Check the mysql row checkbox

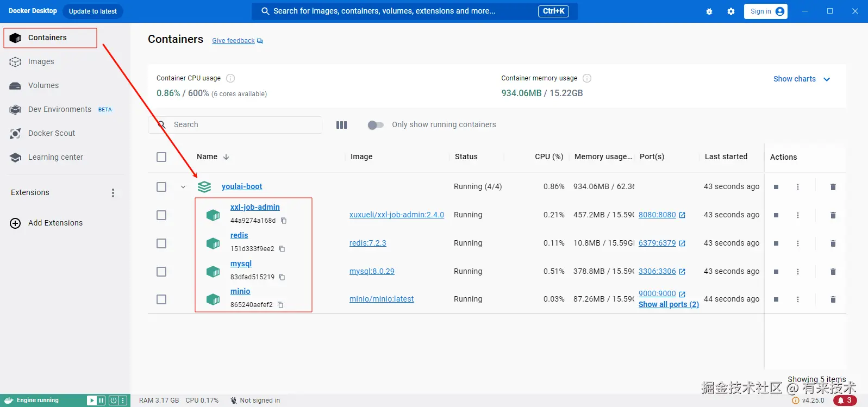161,272
